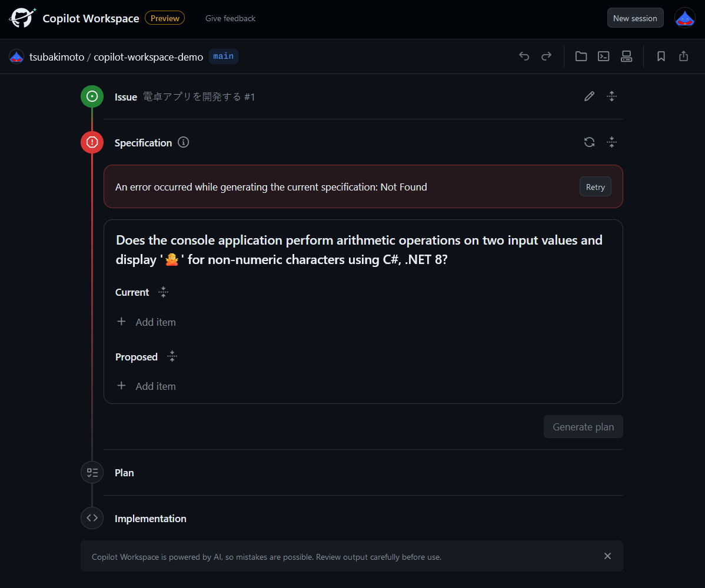Screen dimensions: 705x588
Task: Open the Implementation section heading
Action: [150, 519]
